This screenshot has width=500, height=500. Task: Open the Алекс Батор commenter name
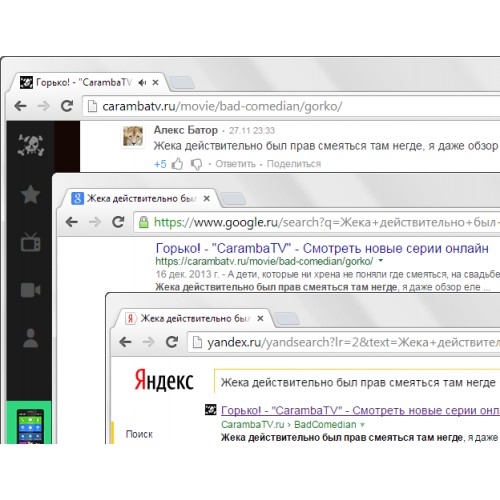pos(186,130)
